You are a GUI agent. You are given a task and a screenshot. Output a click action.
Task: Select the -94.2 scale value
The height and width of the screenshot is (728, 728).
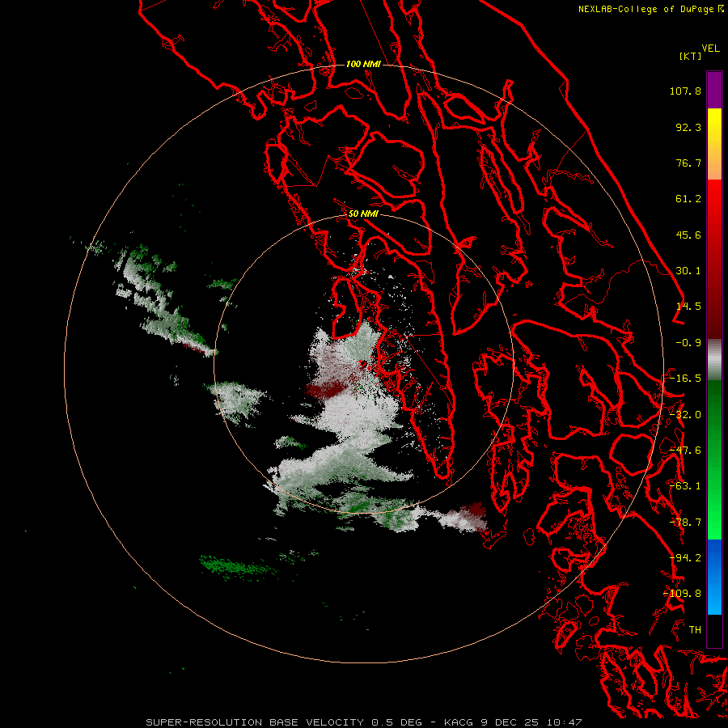[685, 558]
